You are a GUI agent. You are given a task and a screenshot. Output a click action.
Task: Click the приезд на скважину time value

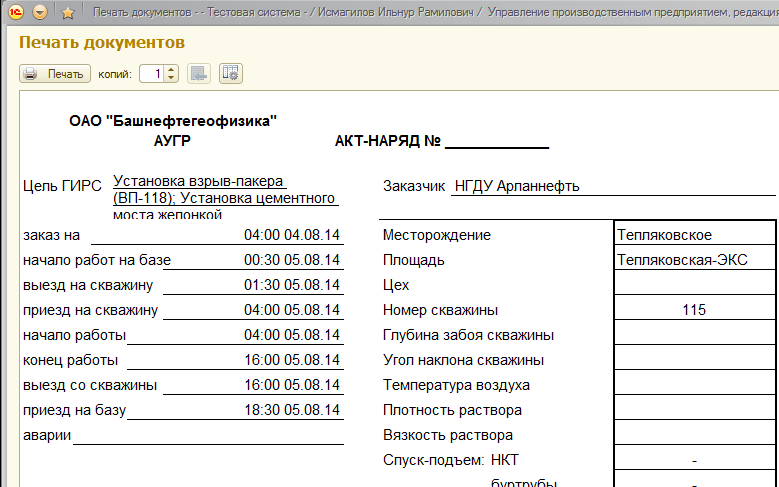(x=292, y=310)
